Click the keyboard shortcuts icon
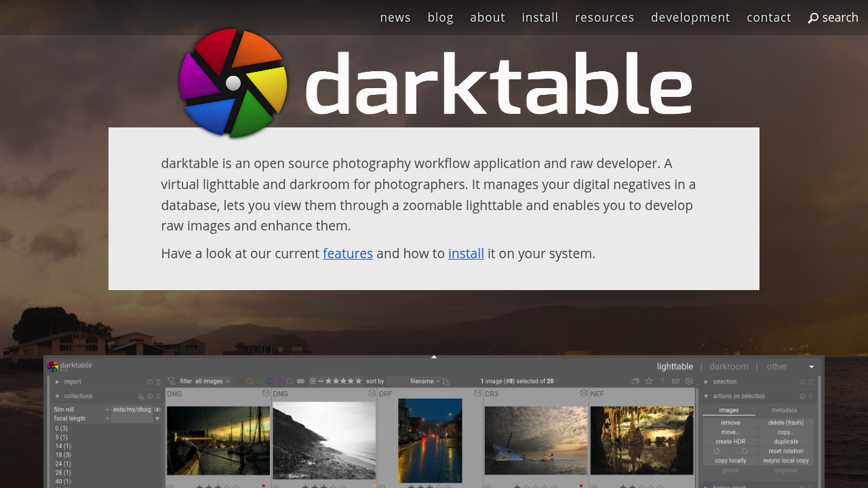Image resolution: width=868 pixels, height=488 pixels. (x=676, y=382)
